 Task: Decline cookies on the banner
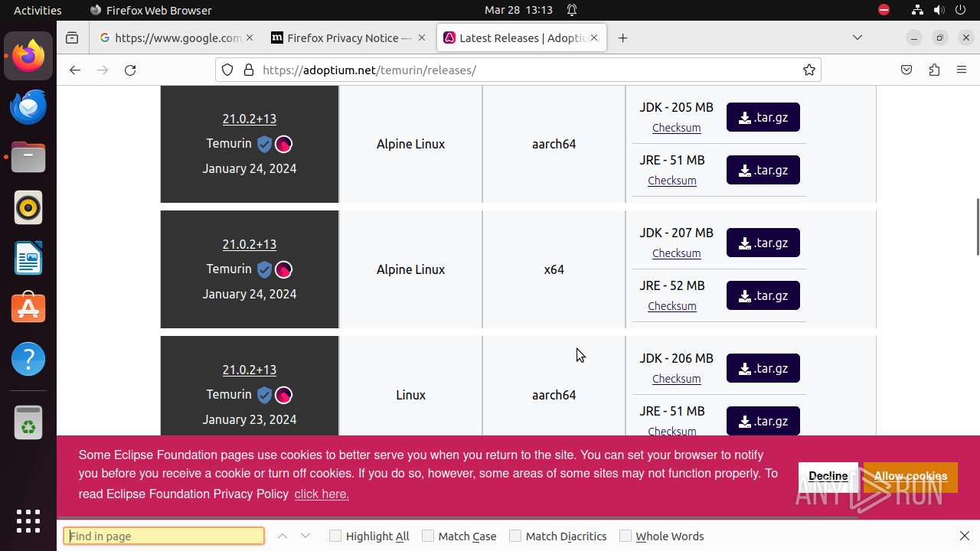tap(828, 476)
